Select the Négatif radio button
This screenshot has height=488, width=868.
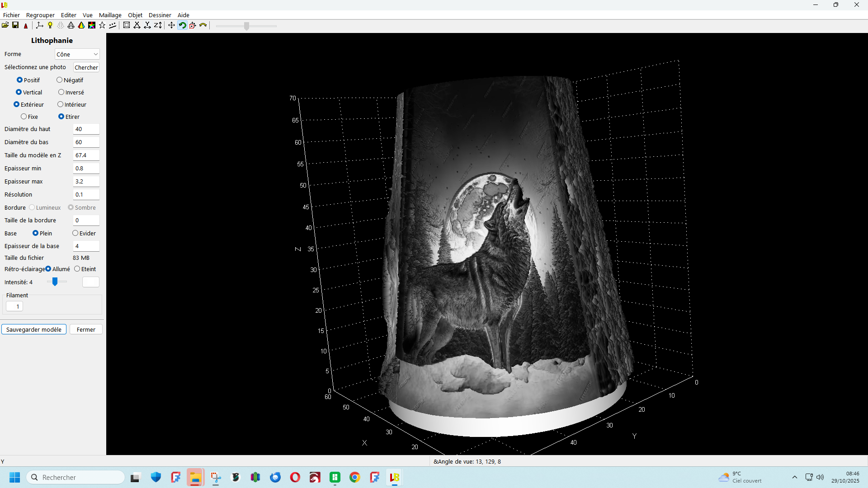tap(59, 80)
